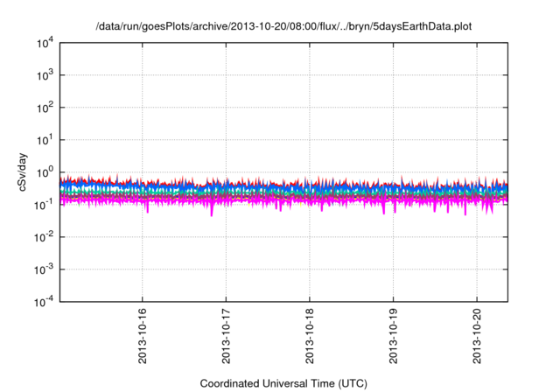Click the 10^1 y-axis tick label

click(x=45, y=140)
